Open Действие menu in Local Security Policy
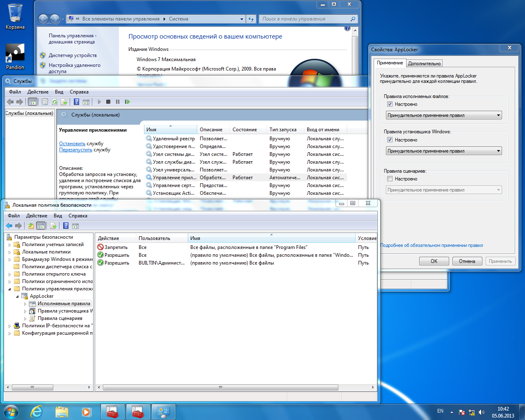 (37, 216)
